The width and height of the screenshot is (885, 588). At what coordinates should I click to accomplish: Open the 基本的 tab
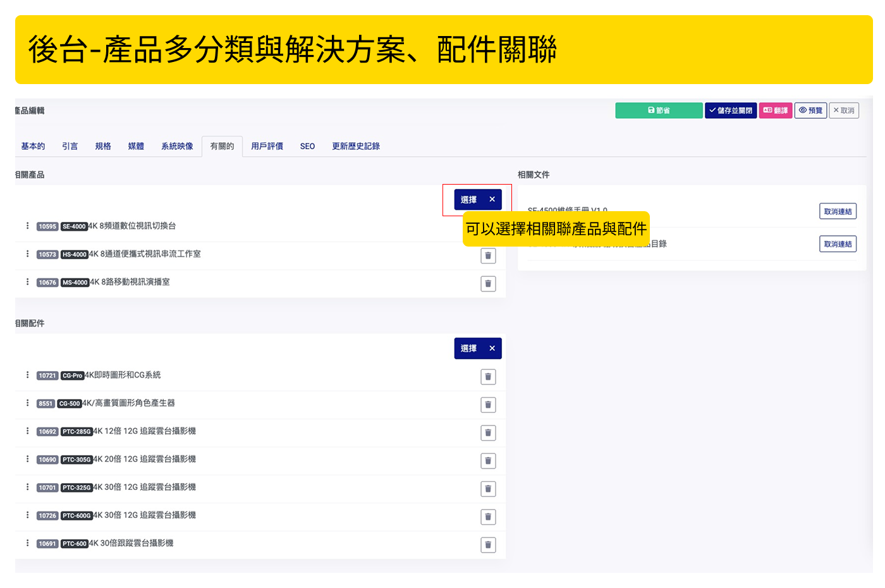[33, 146]
